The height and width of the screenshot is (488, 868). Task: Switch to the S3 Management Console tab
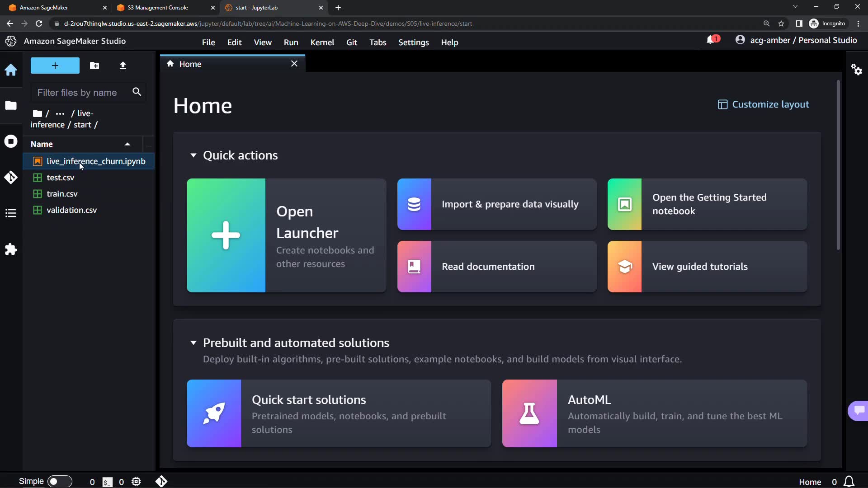158,8
